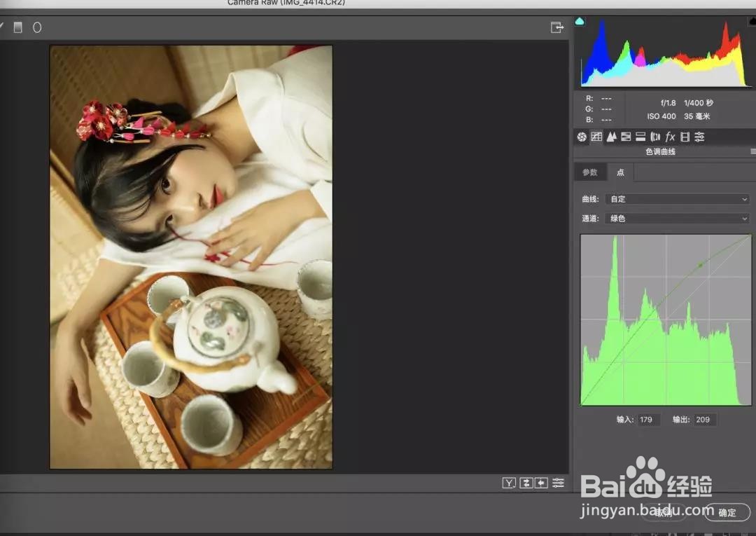Click the G channel readout

(x=598, y=109)
